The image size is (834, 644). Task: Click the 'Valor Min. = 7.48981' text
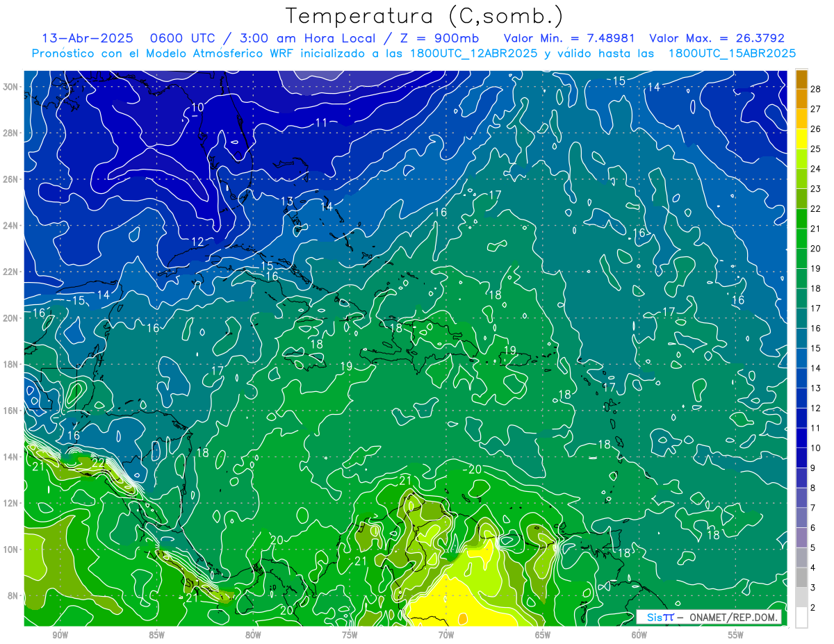(568, 38)
